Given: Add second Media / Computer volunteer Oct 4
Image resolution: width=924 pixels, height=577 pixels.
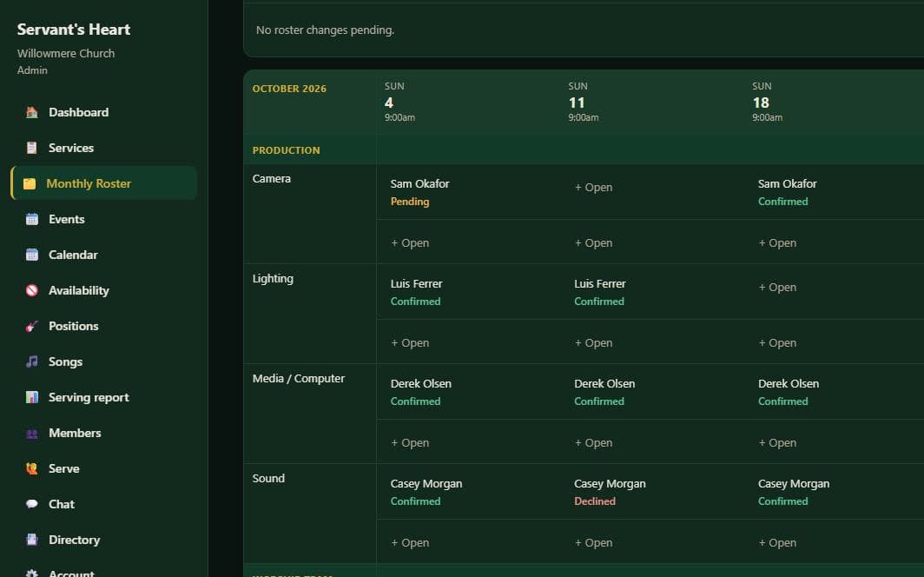Looking at the screenshot, I should click(x=410, y=442).
